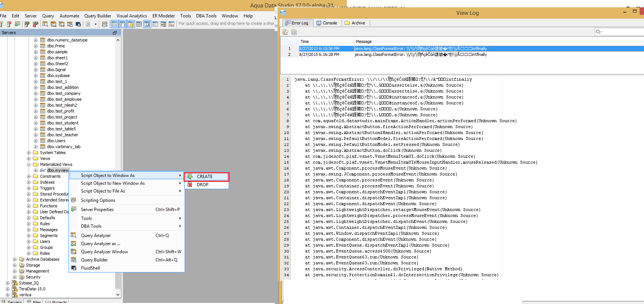
Task: Click the copy log icon in View Log toolbar
Action: pyautogui.click(x=294, y=32)
